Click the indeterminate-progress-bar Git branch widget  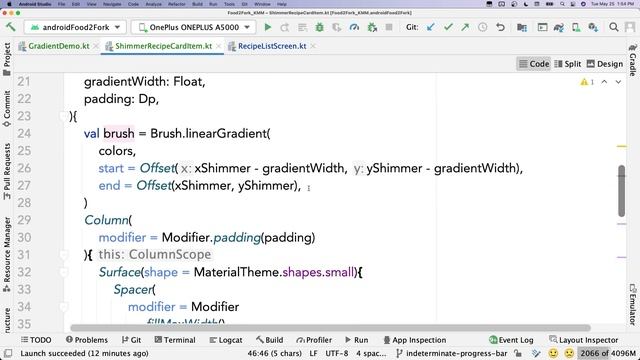(451, 353)
